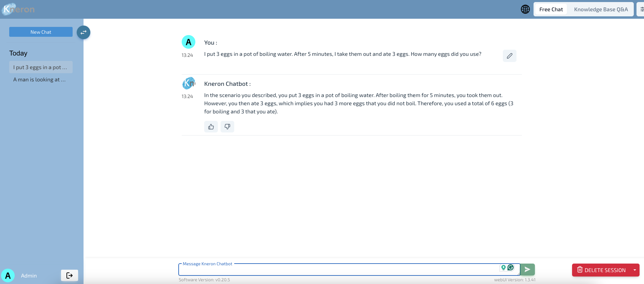
Task: Click 'webUI Version: 1.3.41' text
Action: coord(515,280)
